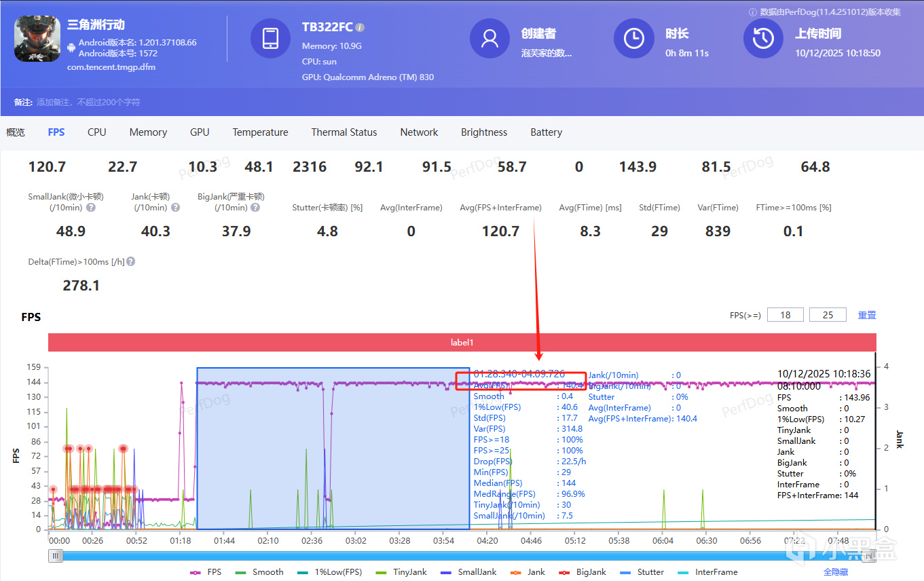Open the Temperature tab
Image resolution: width=924 pixels, height=581 pixels.
point(260,132)
